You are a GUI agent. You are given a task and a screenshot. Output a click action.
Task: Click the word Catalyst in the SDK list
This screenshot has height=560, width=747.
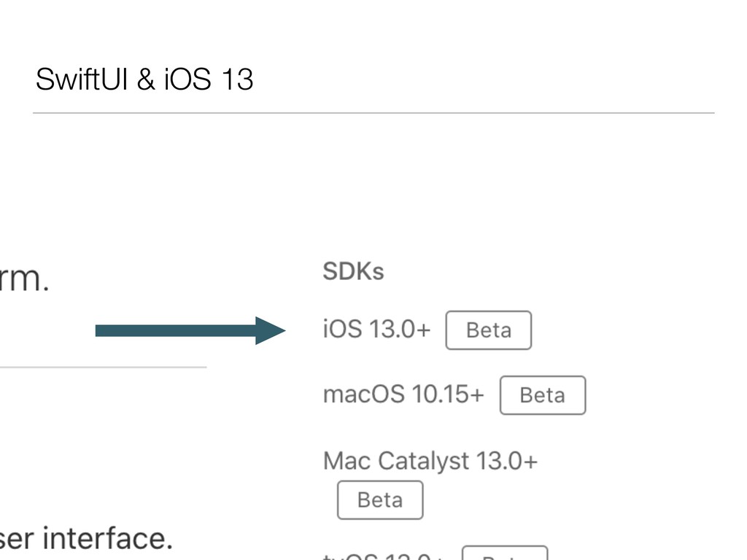click(x=424, y=461)
